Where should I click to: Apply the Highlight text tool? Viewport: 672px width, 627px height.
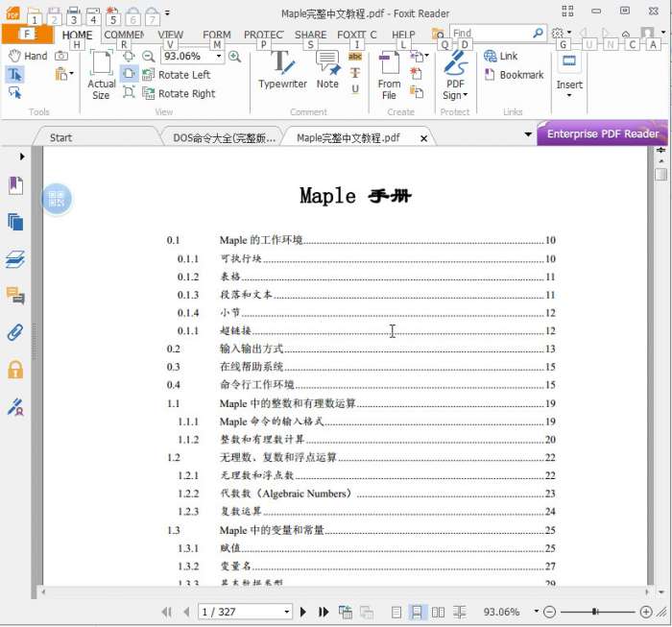coord(355,56)
